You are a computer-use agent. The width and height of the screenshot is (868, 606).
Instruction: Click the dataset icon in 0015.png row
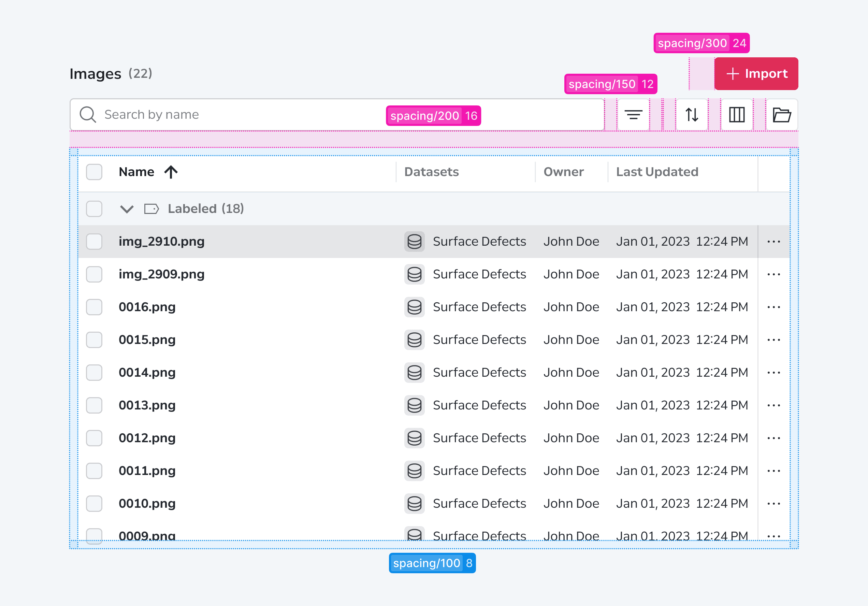point(414,340)
